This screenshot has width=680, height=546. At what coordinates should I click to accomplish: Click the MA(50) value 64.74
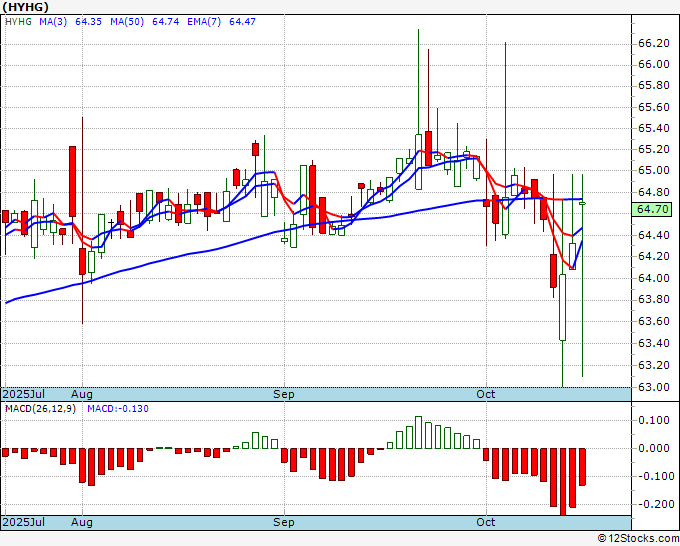tap(166, 21)
